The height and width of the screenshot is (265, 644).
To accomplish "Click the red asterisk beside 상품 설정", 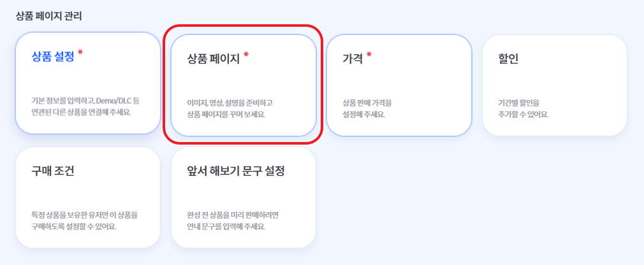I will [80, 54].
